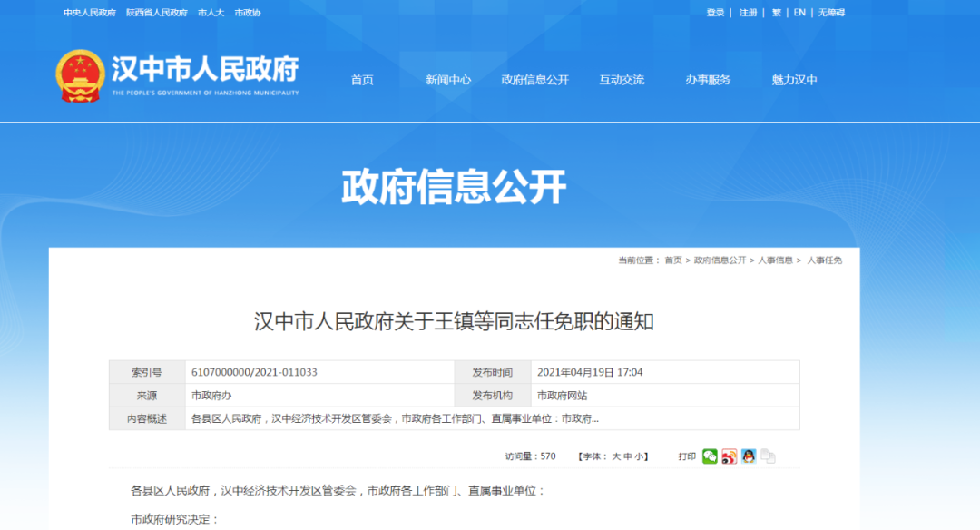
Task: Share the notice via QQ penguin icon
Action: (749, 456)
